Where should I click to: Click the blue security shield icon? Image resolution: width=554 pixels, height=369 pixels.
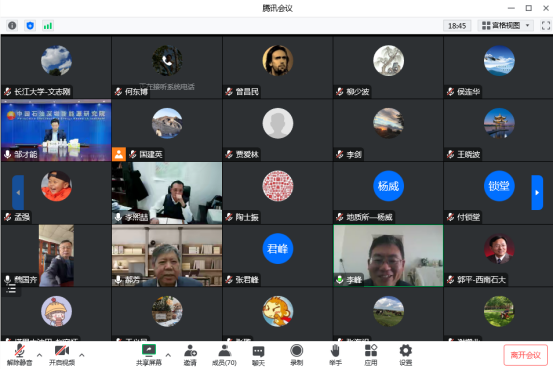(30, 25)
